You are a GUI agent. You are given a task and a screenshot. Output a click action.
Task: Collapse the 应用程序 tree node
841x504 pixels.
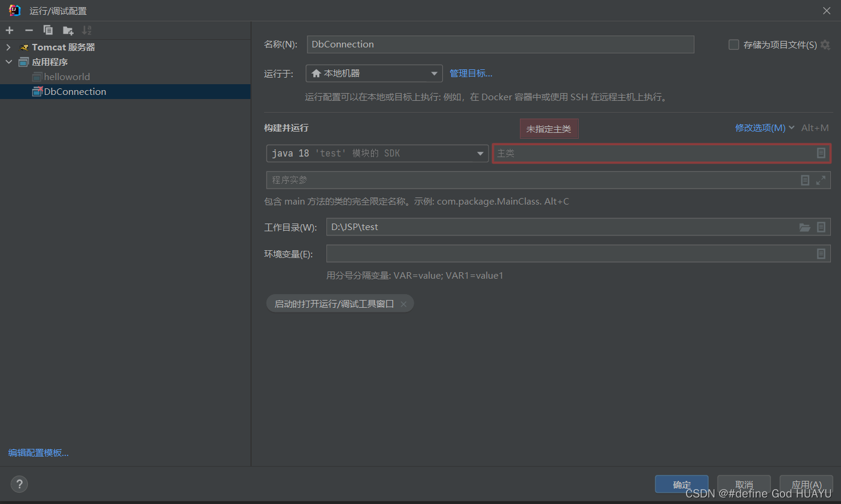9,62
